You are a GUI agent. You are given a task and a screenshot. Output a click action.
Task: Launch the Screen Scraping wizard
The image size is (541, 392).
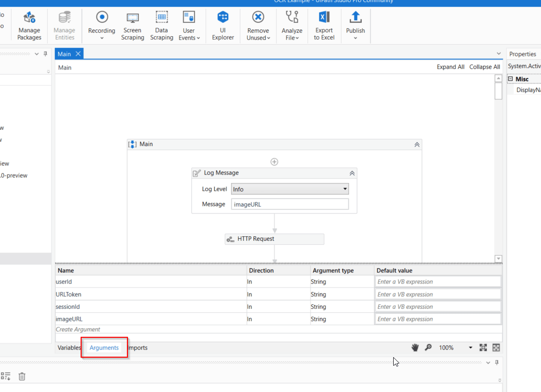click(x=132, y=25)
